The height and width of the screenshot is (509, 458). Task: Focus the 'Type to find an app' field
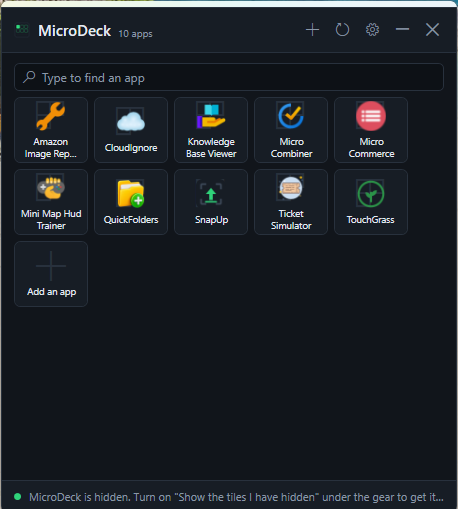229,77
